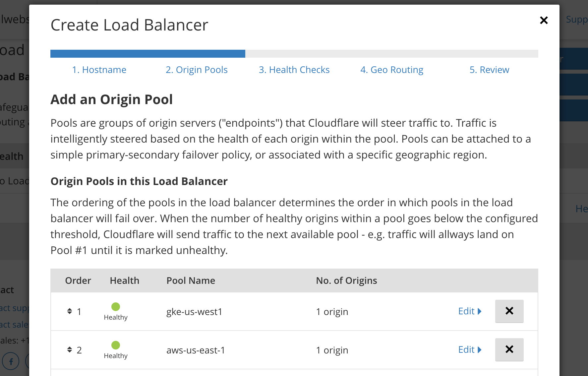
Task: Jump to 4. Geo Routing step
Action: [392, 70]
